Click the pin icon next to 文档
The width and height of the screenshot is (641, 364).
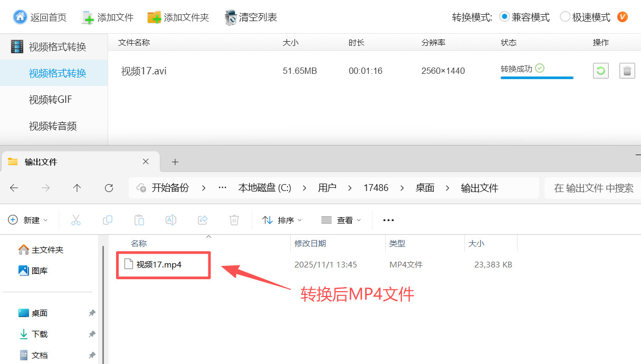[92, 355]
